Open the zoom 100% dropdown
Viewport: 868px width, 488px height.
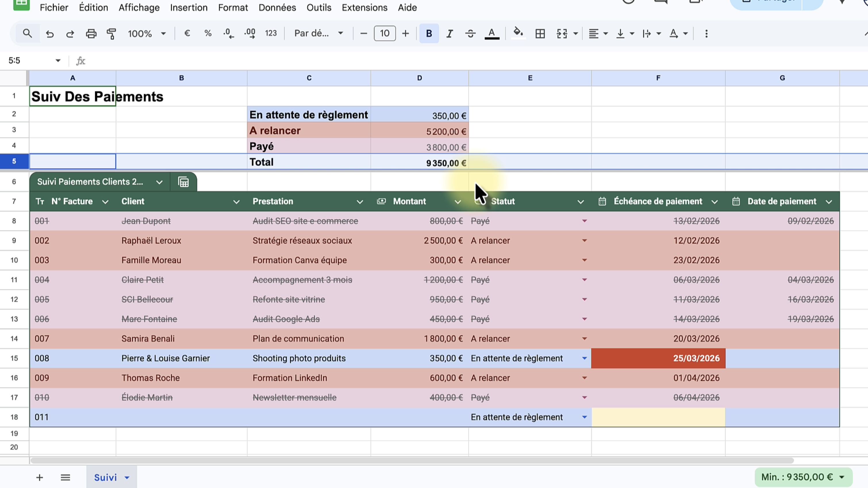point(147,34)
